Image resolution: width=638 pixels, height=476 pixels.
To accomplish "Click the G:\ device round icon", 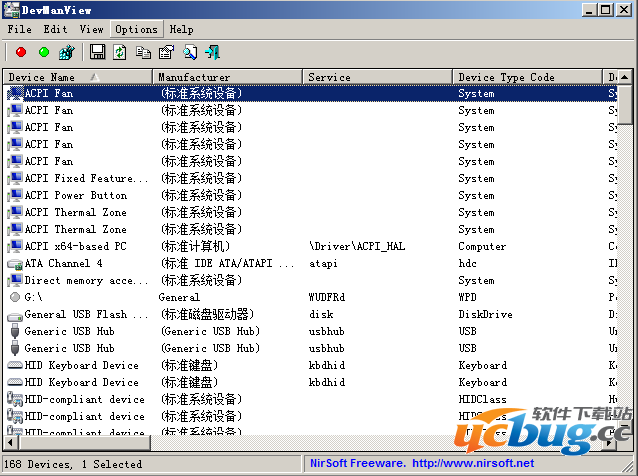I will coord(15,297).
